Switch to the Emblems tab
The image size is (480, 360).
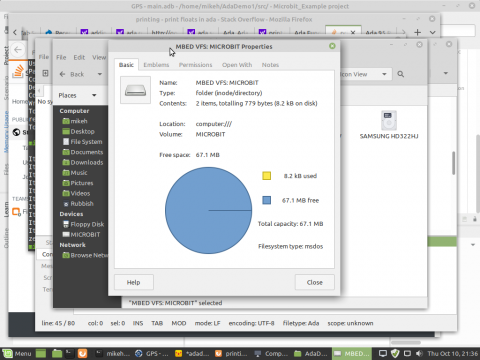pos(156,65)
